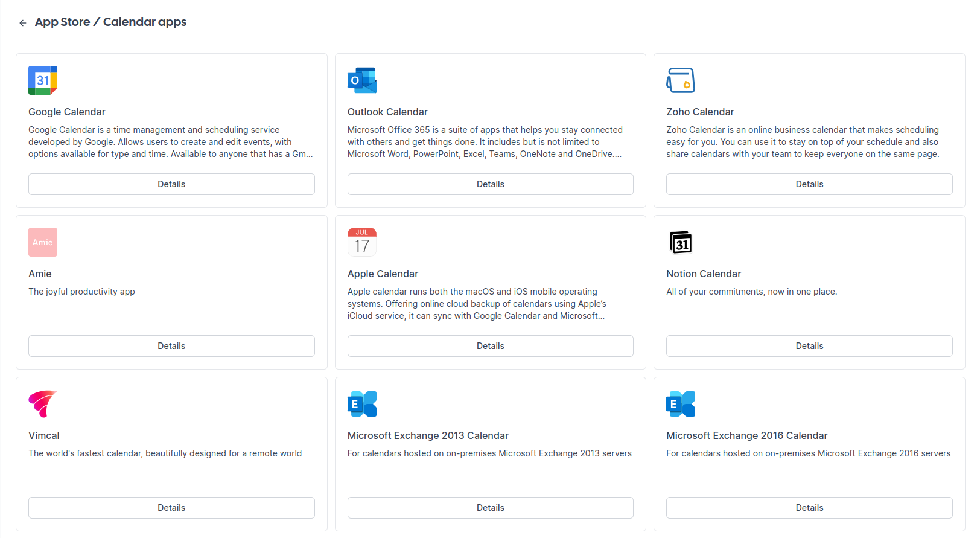
Task: Click the Apple Calendar title text
Action: point(383,274)
